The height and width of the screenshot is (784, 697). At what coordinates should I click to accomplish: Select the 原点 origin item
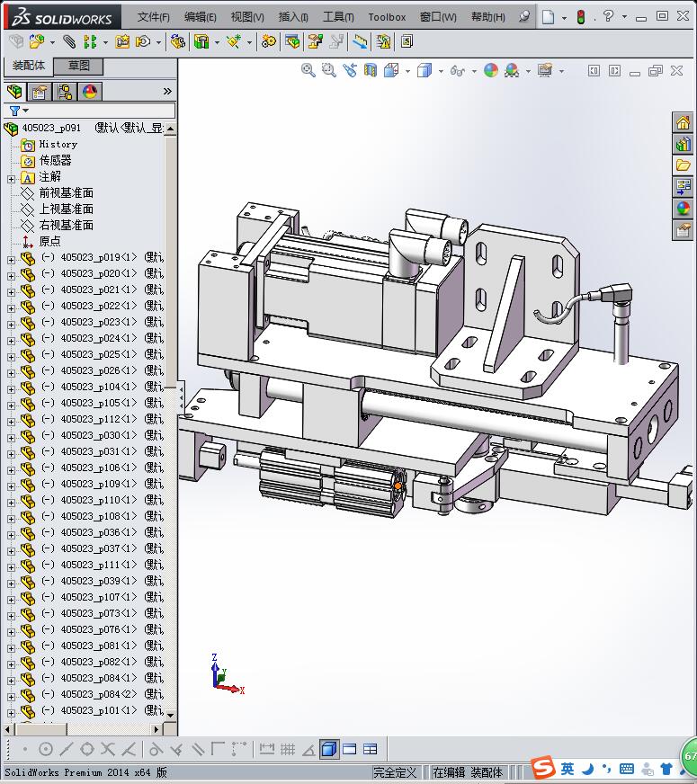pos(49,242)
